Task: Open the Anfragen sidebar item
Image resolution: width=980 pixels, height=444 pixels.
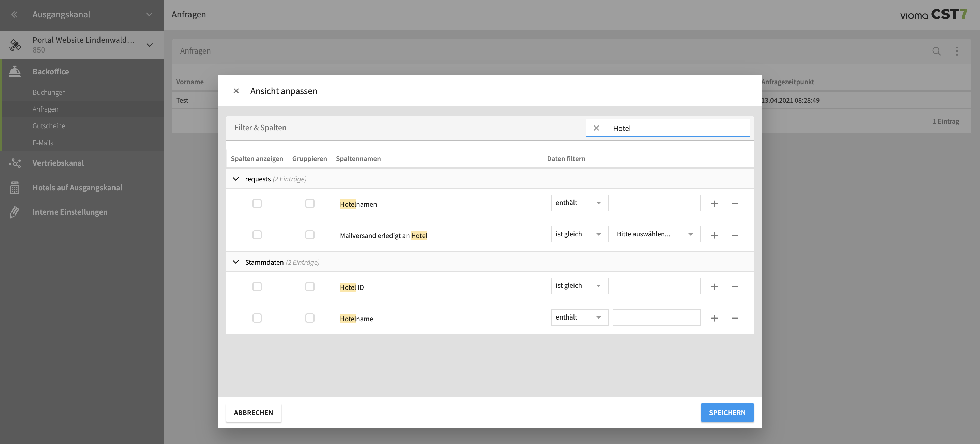Action: pos(45,109)
